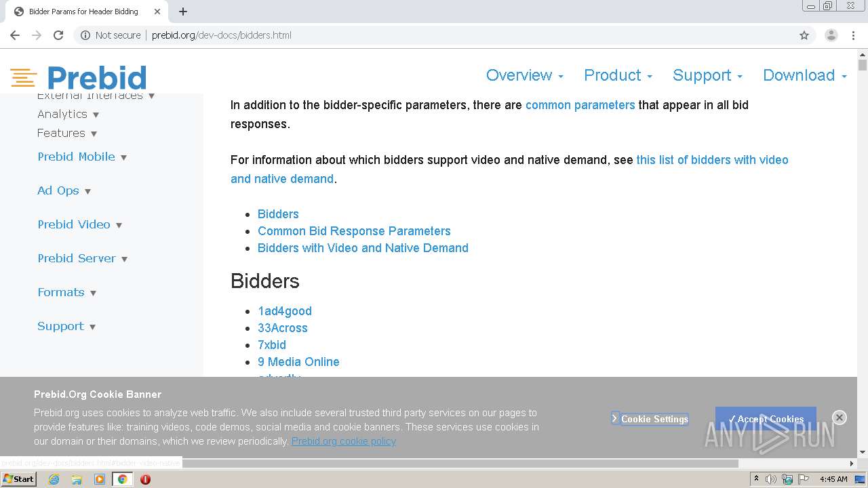Open Cookie Settings in the banner

[650, 419]
